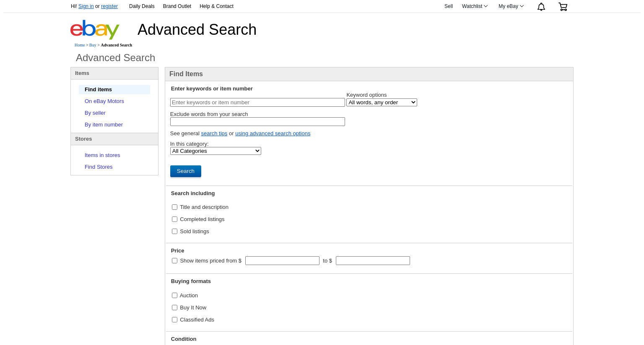The height and width of the screenshot is (345, 644).
Task: Go to eBay home via logo
Action: tap(95, 30)
